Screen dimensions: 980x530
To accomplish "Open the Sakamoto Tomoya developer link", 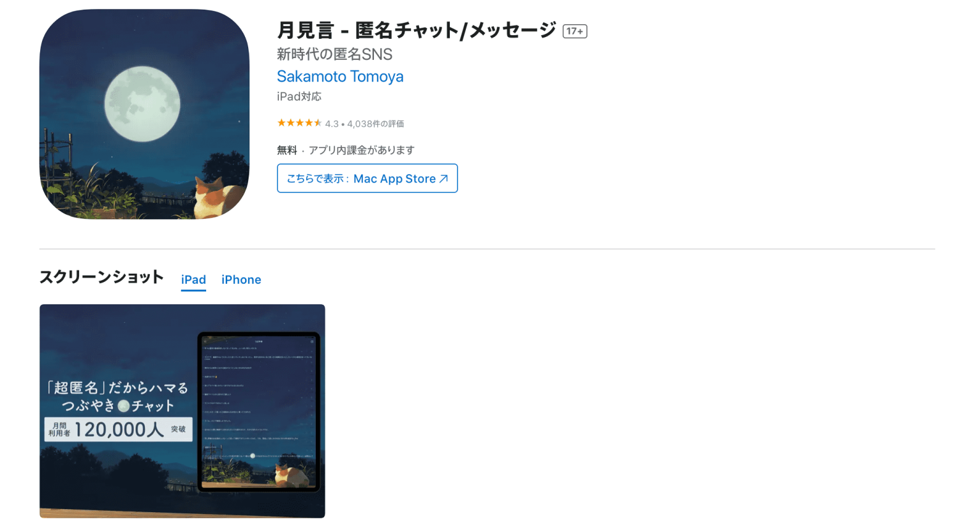I will click(340, 77).
